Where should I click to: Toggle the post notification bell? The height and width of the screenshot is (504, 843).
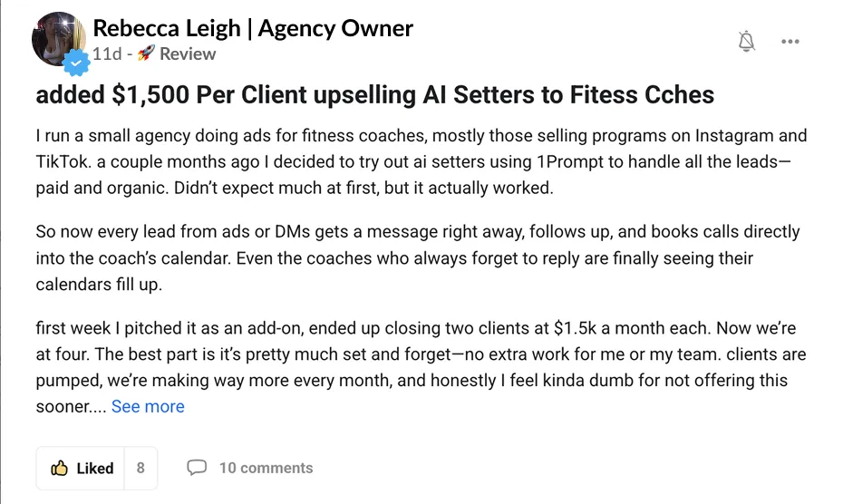[746, 41]
